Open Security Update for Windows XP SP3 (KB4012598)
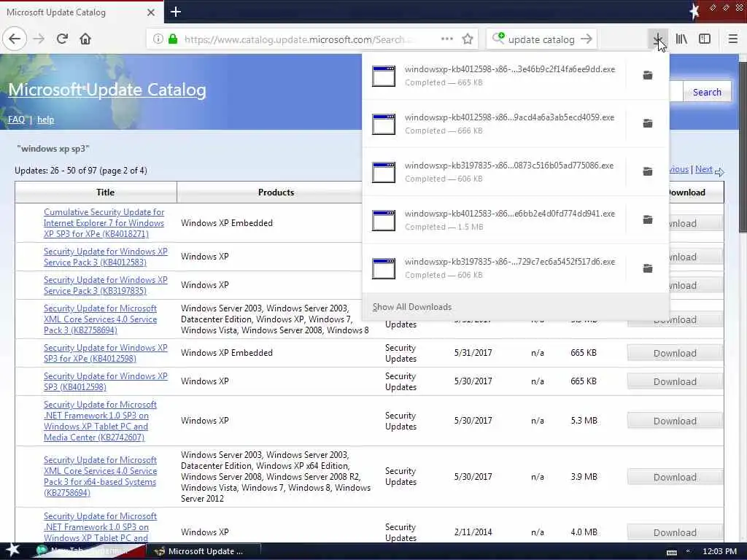747x560 pixels. (105, 381)
